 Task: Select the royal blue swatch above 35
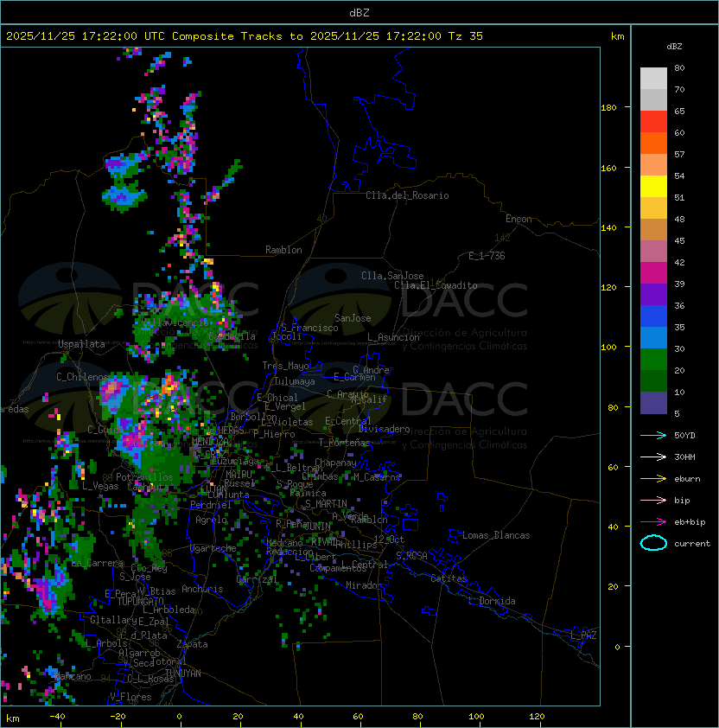coord(653,316)
